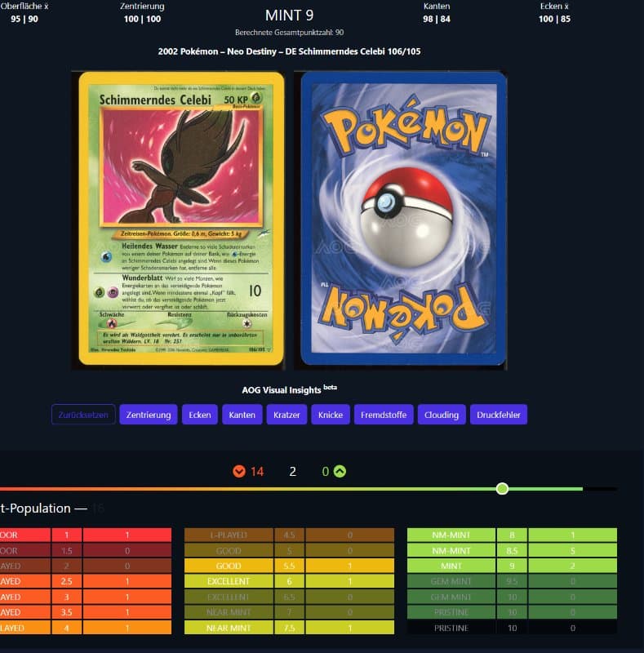This screenshot has width=644, height=653.
Task: Click the NM-MINT 8.5 population row
Action: (512, 550)
